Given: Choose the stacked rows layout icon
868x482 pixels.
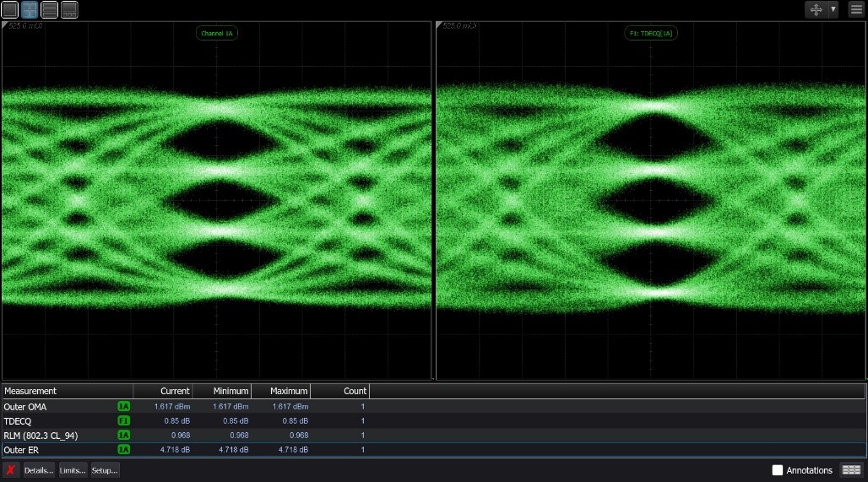Looking at the screenshot, I should [x=50, y=10].
